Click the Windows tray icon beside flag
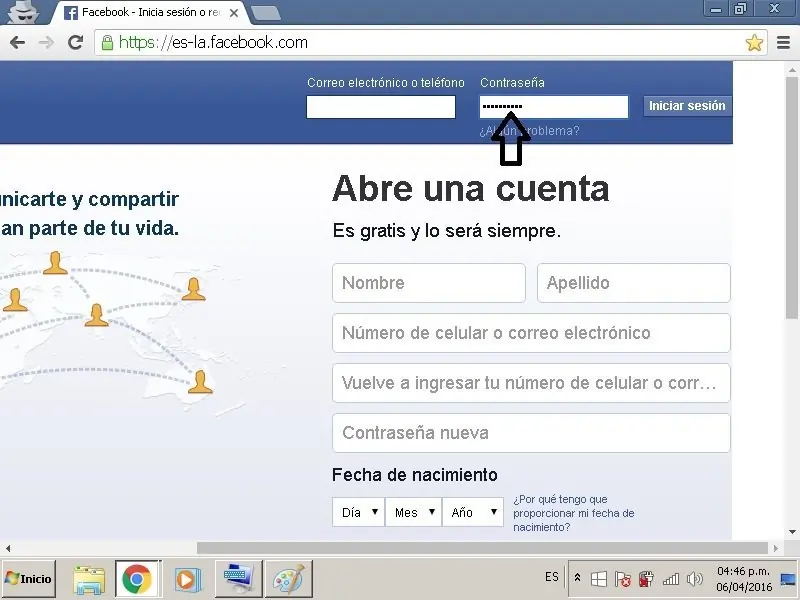 pyautogui.click(x=598, y=579)
